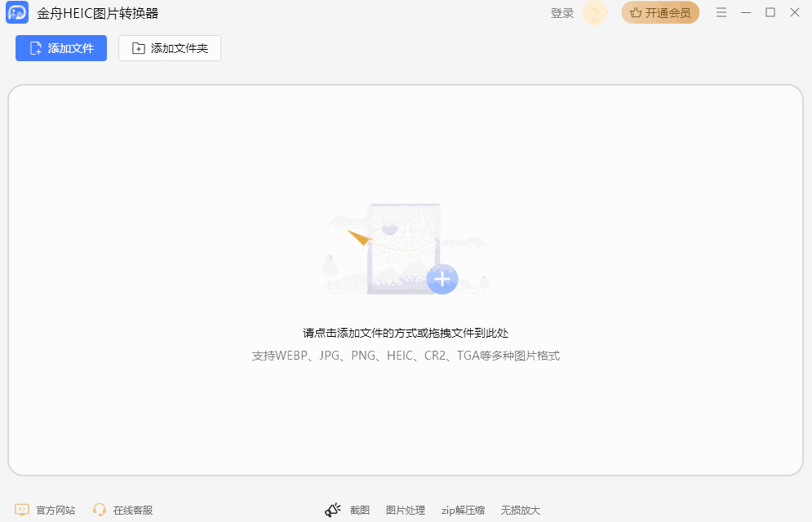
Task: Click the folder icon inside 添加文件夹 button
Action: (x=137, y=47)
